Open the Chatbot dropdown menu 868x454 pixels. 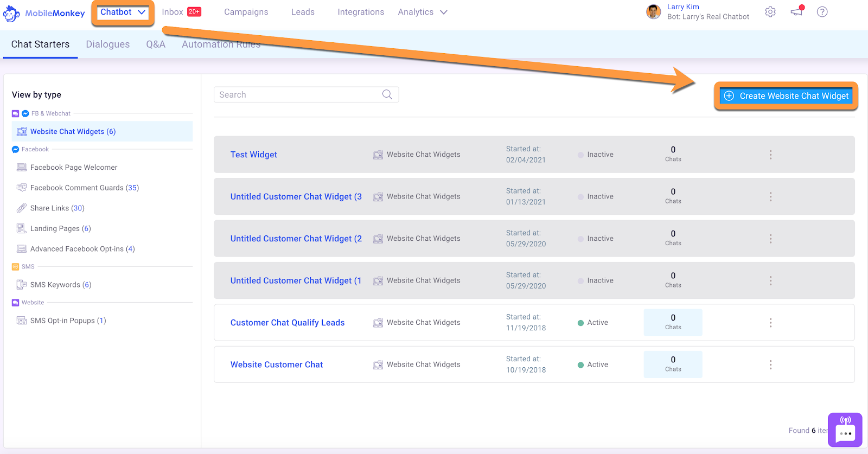[123, 12]
